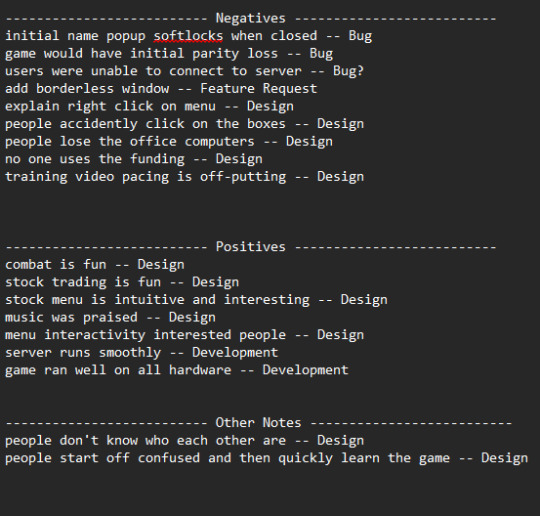Place cursor in borderless window line

161,89
